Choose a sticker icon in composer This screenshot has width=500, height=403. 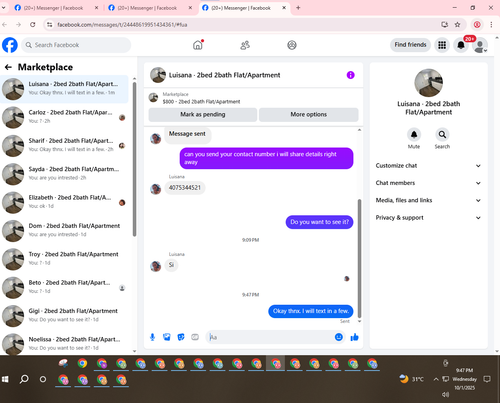[181, 337]
